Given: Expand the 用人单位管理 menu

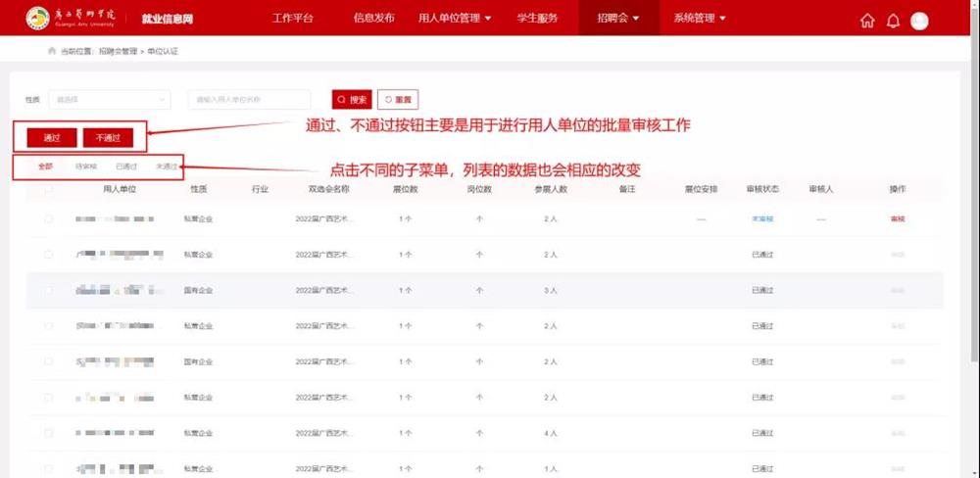Looking at the screenshot, I should click(454, 19).
